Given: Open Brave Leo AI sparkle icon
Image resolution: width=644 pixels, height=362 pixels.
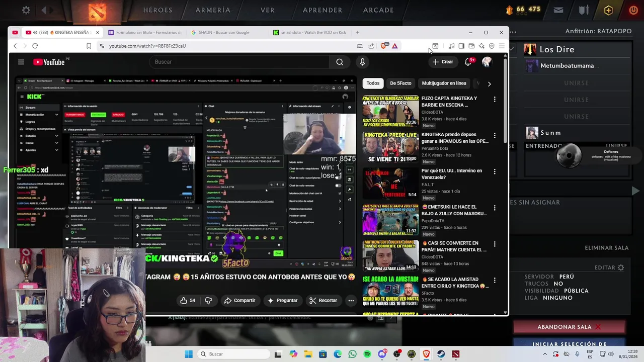Looking at the screenshot, I should pyautogui.click(x=481, y=46).
